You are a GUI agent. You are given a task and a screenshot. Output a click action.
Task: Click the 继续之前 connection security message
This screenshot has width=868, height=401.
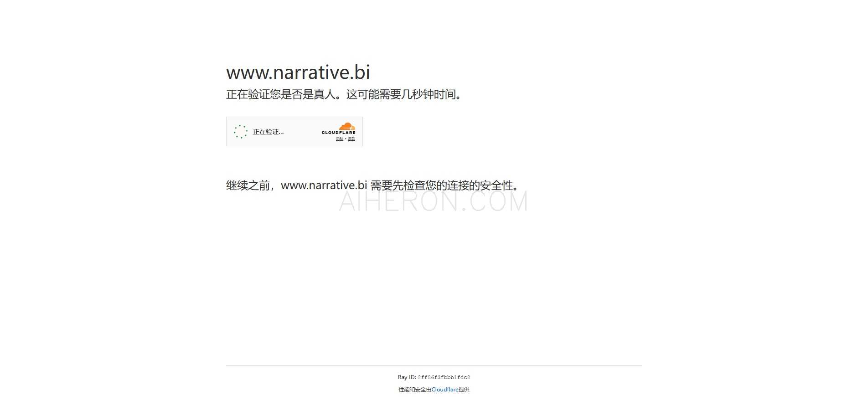pos(373,185)
